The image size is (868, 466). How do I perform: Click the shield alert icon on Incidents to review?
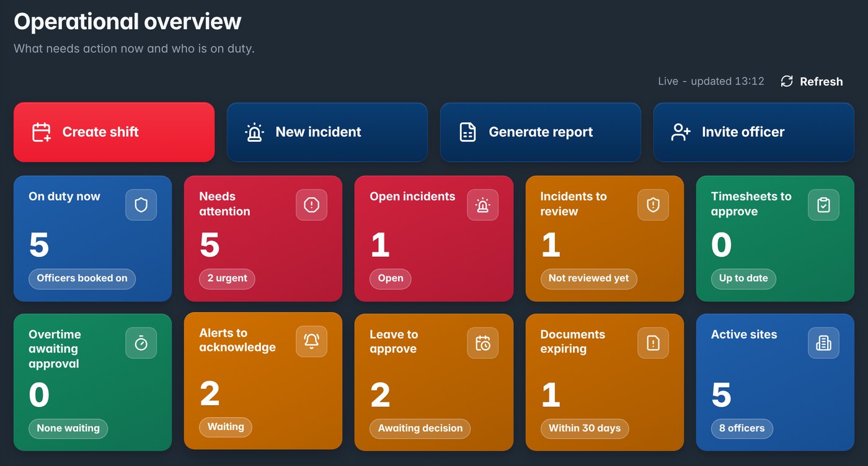pos(653,205)
